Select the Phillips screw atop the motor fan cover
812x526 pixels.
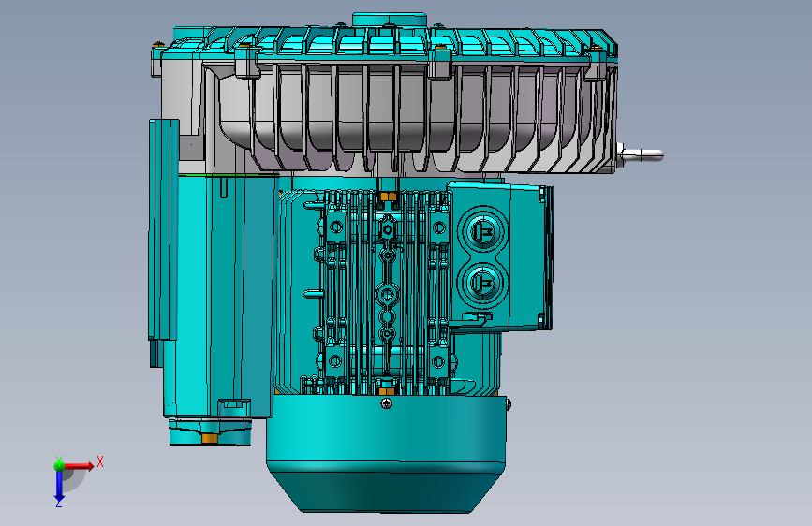point(386,402)
